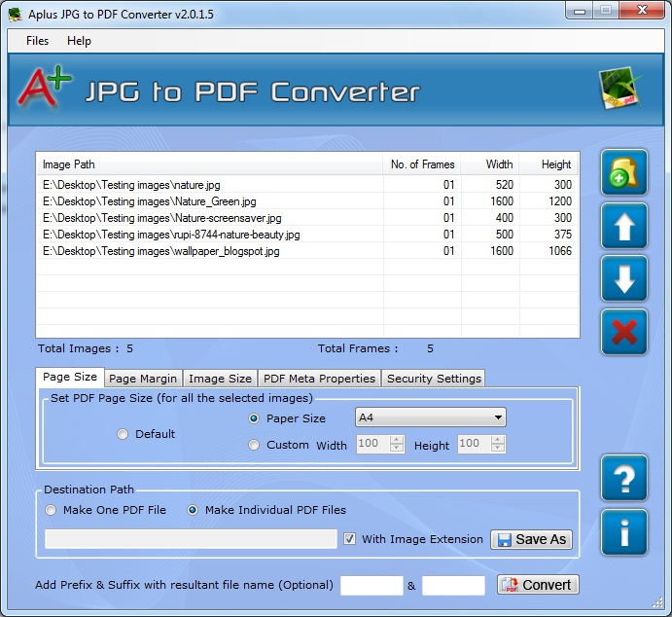Click the Save As button
Screen dimensions: 672x617
point(531,539)
